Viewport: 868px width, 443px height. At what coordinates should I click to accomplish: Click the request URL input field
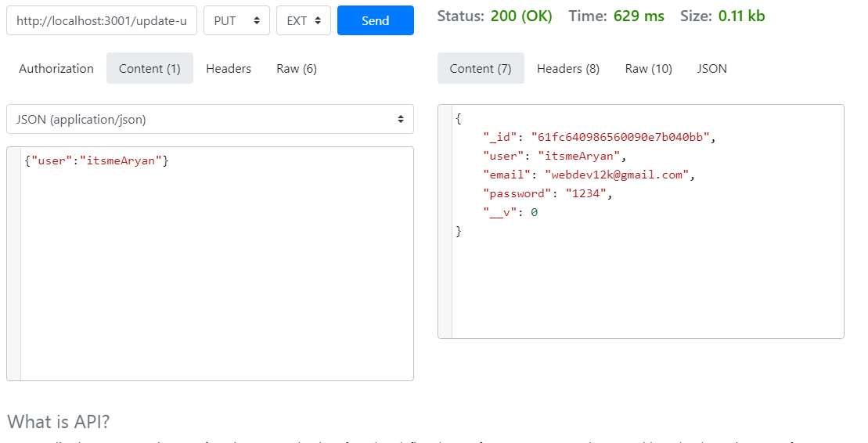point(101,20)
